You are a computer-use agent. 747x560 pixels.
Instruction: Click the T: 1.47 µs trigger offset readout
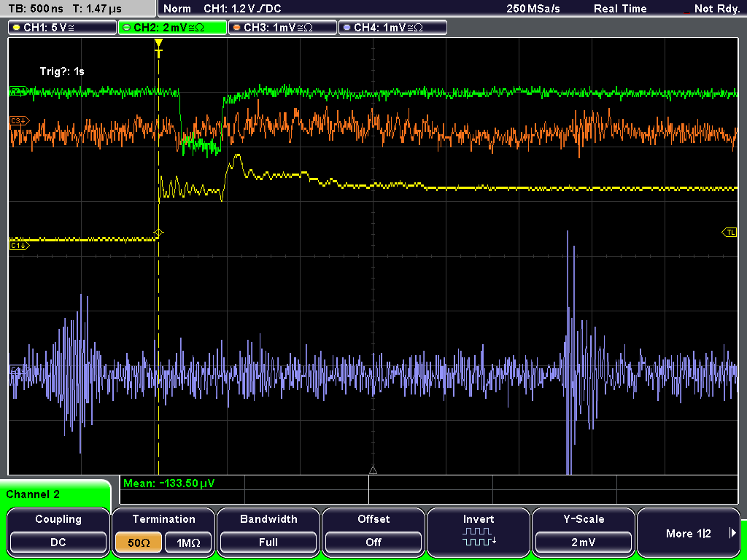(x=98, y=9)
